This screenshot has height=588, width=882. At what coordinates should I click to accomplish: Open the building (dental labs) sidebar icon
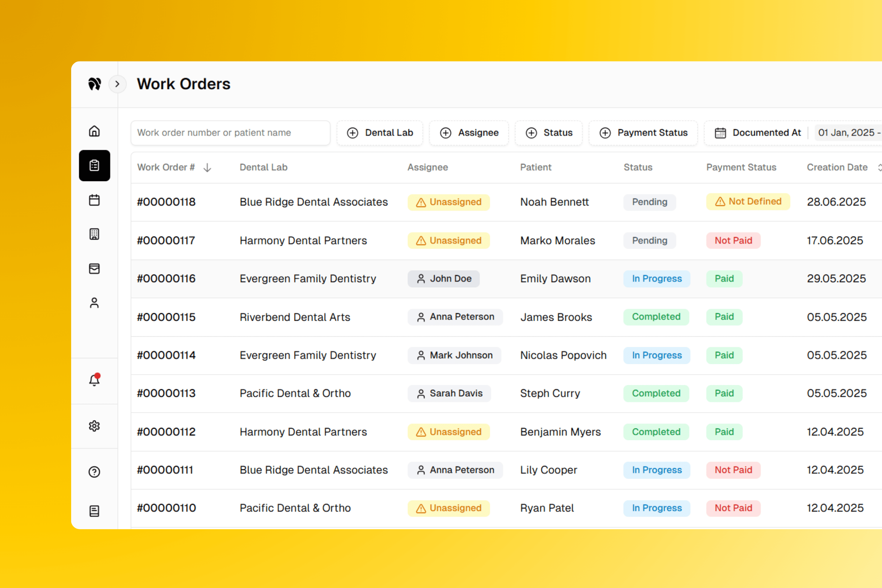coord(94,234)
